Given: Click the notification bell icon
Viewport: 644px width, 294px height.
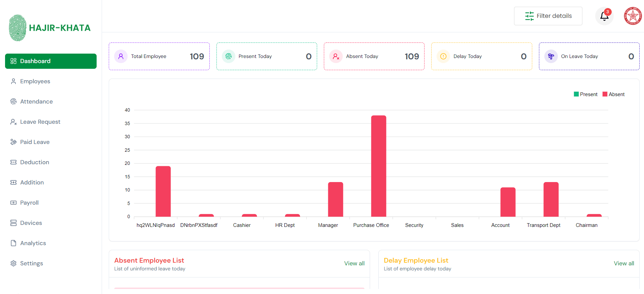Looking at the screenshot, I should 604,16.
